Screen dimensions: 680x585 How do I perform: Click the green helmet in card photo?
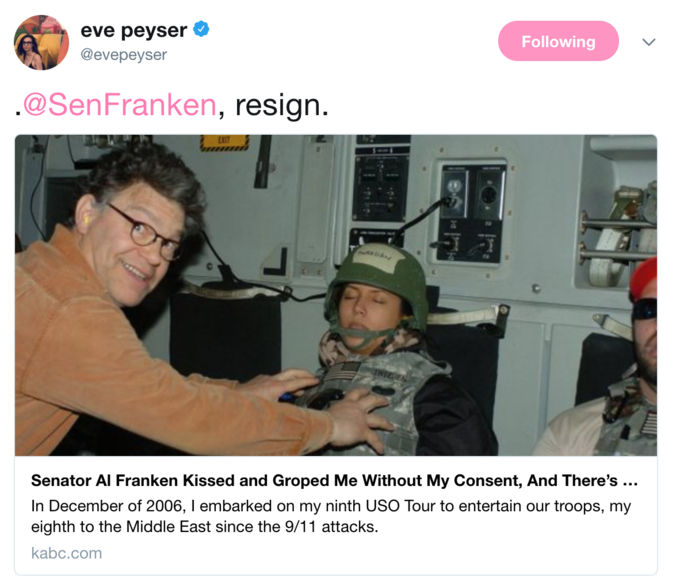tap(376, 276)
